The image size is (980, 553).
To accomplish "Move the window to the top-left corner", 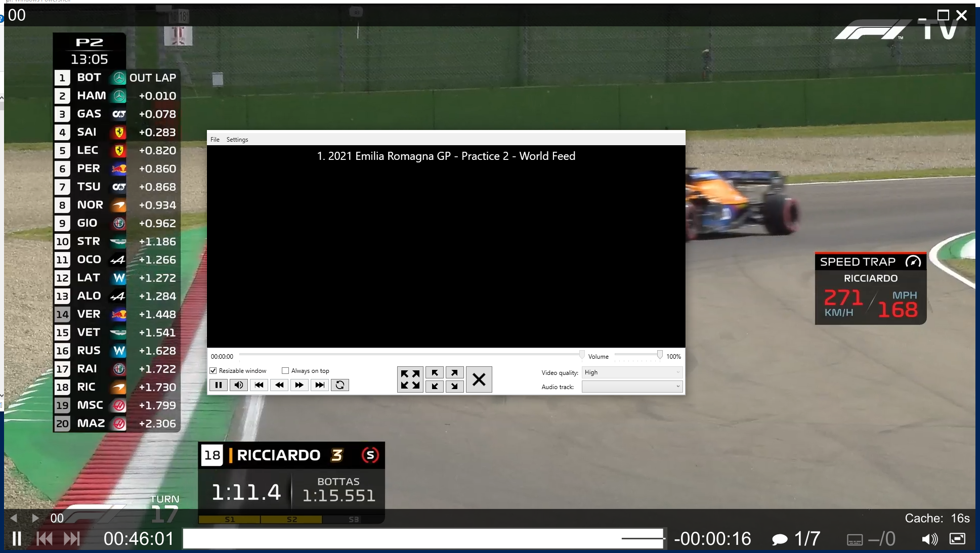I will tap(435, 373).
